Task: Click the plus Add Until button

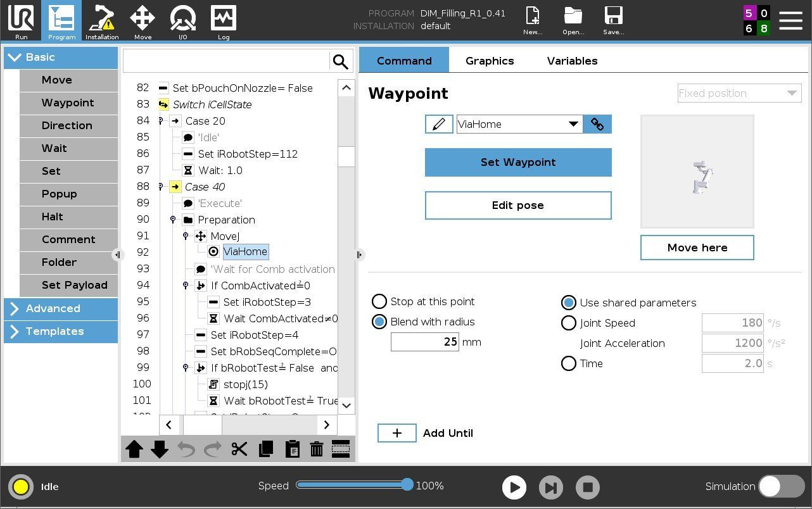Action: point(397,433)
